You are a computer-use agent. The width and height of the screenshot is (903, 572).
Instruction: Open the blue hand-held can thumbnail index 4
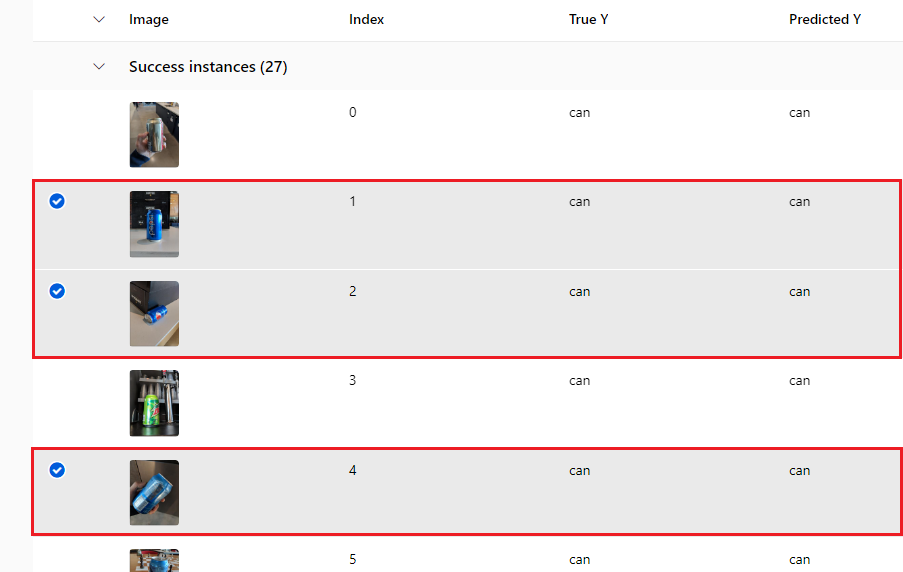pyautogui.click(x=154, y=493)
